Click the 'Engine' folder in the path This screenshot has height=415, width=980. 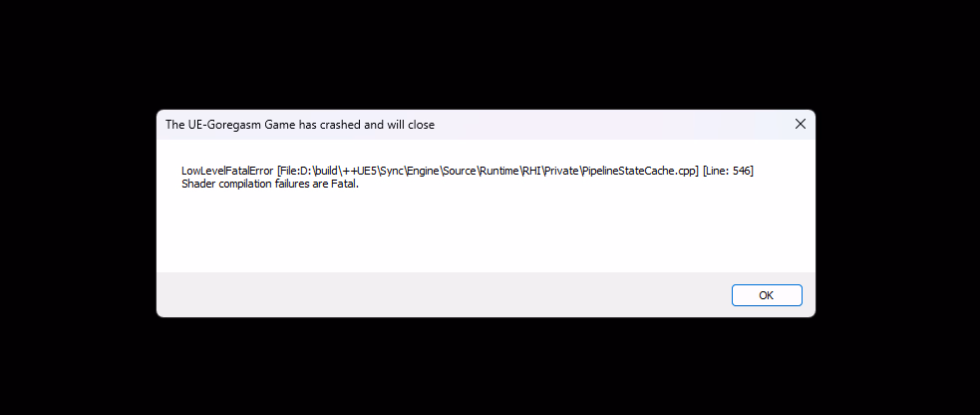coord(425,172)
